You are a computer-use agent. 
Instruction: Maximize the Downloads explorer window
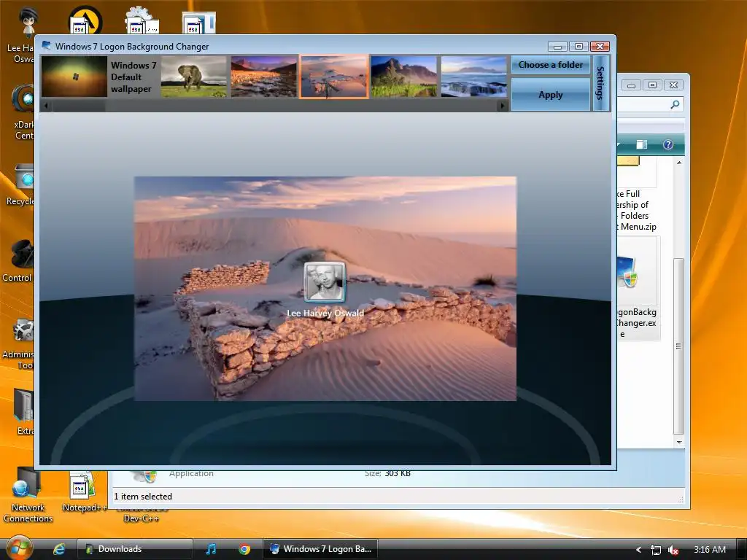652,85
